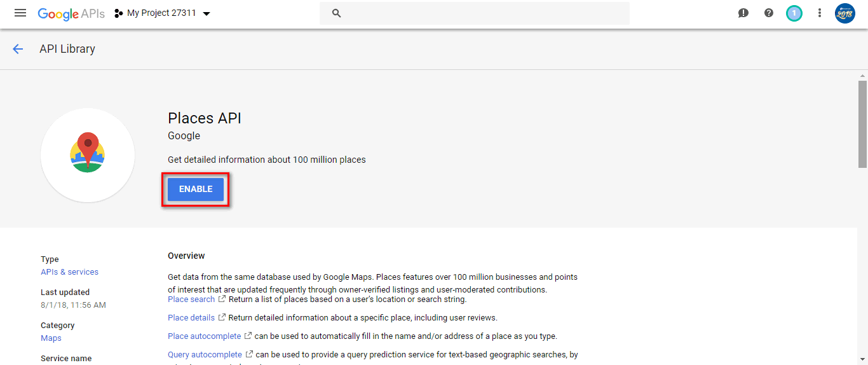Screen dimensions: 868x365
Task: Open the help question mark icon
Action: [769, 13]
